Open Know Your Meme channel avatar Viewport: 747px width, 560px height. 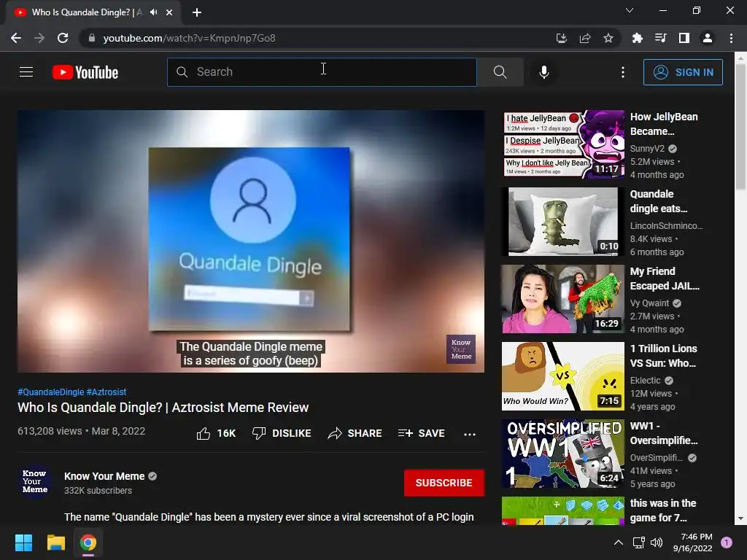point(35,481)
